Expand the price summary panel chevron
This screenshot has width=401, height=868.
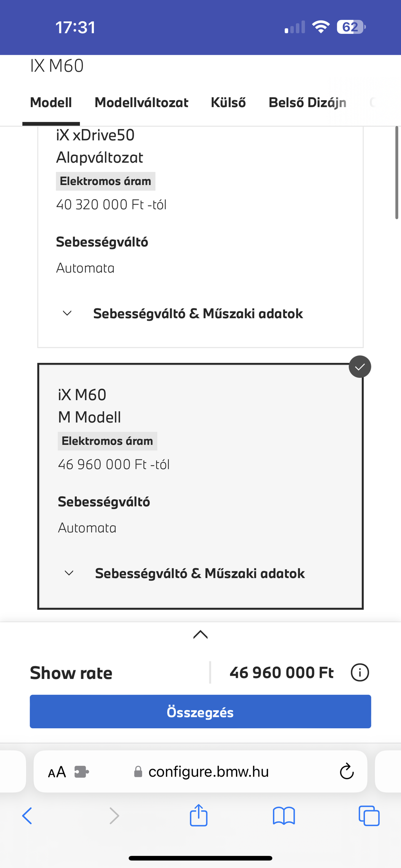[x=200, y=634]
